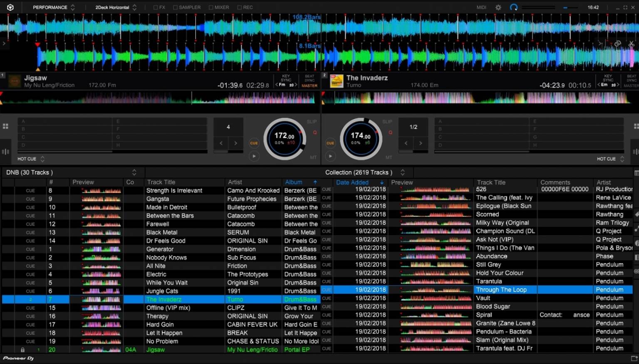Enable the SAMPLER panel checkbox
639x364 pixels.
175,7
